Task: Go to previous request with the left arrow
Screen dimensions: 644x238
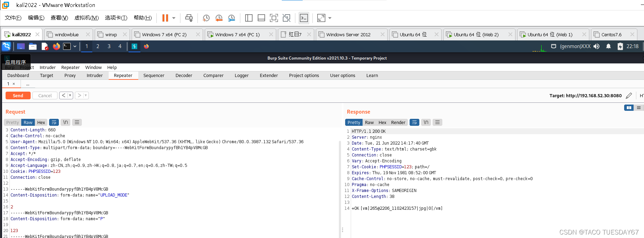Action: coord(63,95)
